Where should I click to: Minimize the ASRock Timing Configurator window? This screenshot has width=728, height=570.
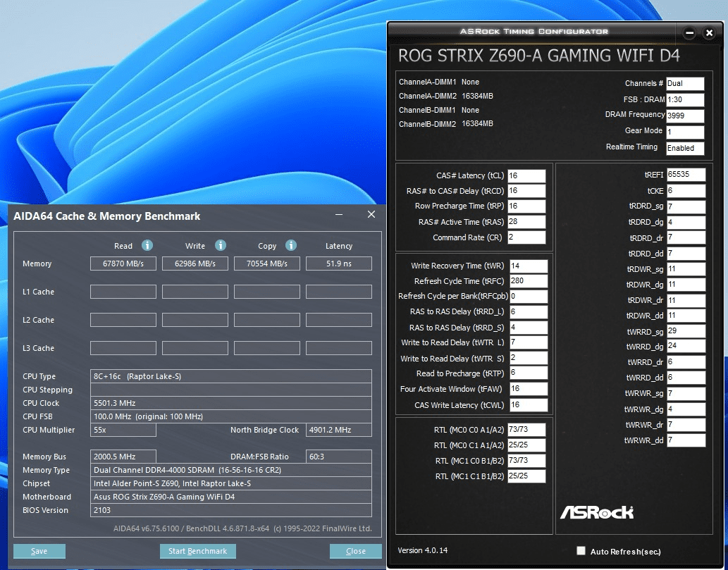(x=689, y=33)
